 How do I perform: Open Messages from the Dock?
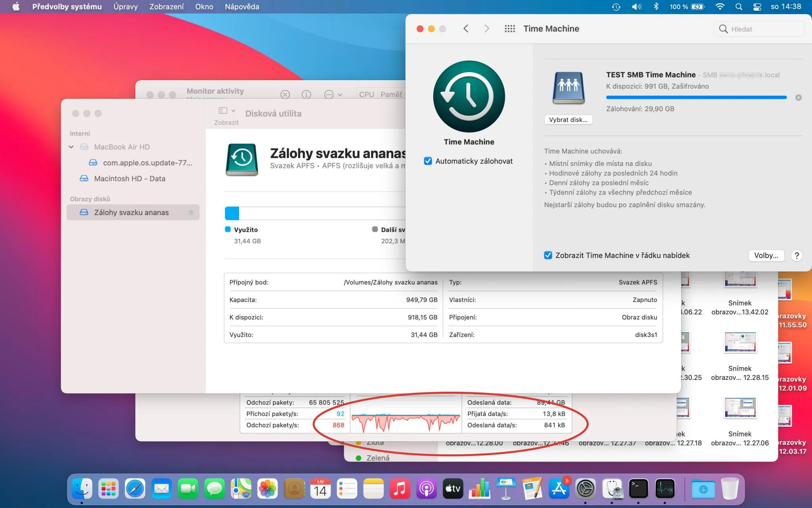[x=214, y=489]
